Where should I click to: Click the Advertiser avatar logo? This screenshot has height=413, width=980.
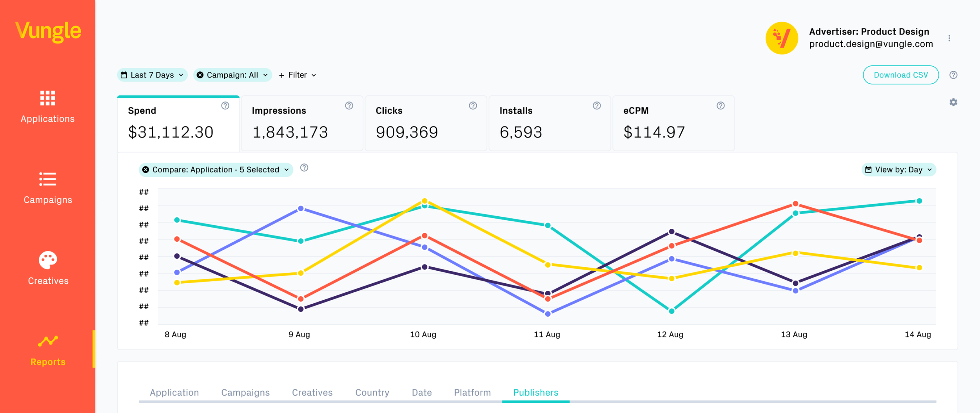(x=782, y=38)
